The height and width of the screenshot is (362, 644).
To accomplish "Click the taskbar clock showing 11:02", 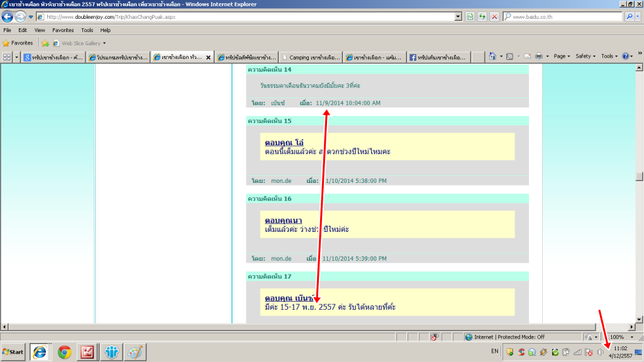I will [x=620, y=352].
